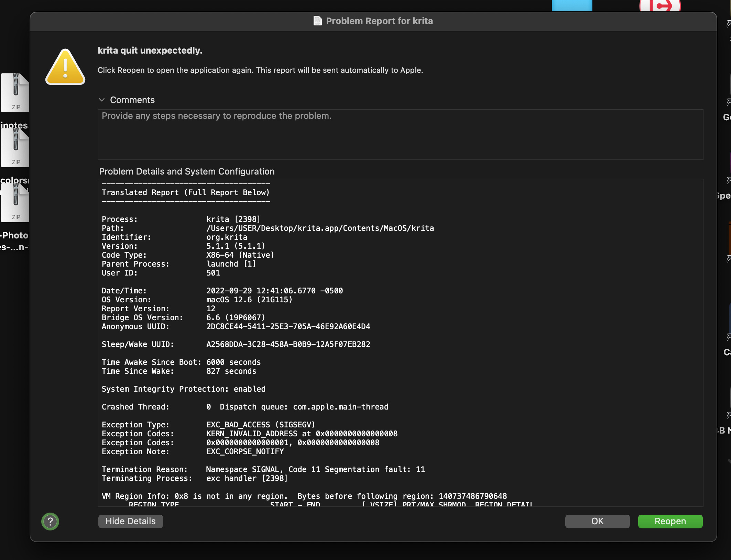The image size is (731, 560).
Task: Select the inotes ZIP file on desktop
Action: tap(15, 93)
